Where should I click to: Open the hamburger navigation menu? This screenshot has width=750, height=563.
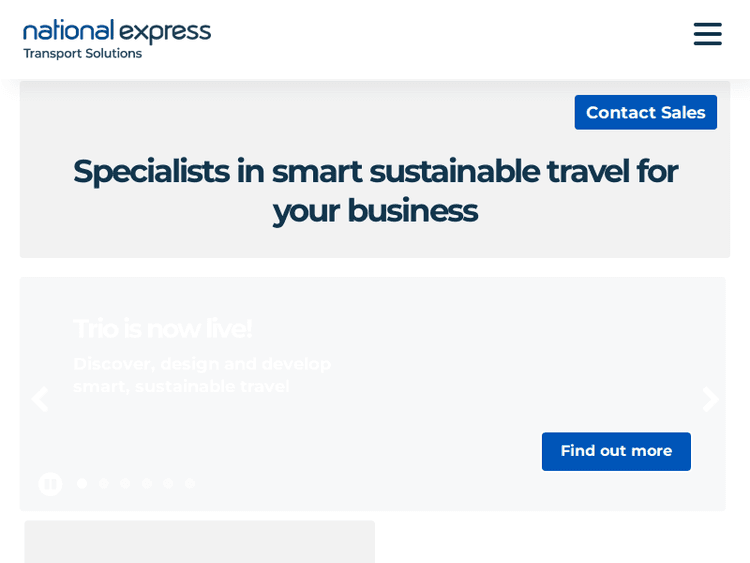707,35
